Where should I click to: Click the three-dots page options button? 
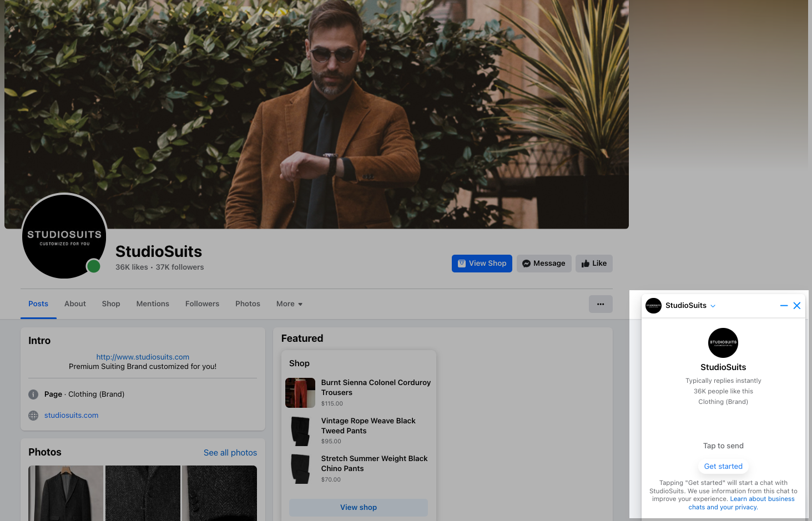click(x=601, y=304)
